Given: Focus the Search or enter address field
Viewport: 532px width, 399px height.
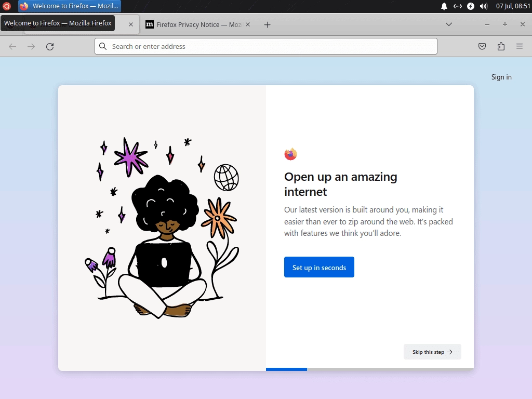Looking at the screenshot, I should 266,46.
